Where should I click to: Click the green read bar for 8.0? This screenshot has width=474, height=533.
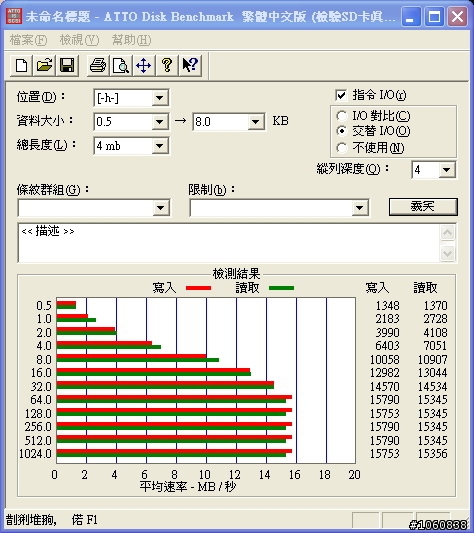(x=138, y=360)
